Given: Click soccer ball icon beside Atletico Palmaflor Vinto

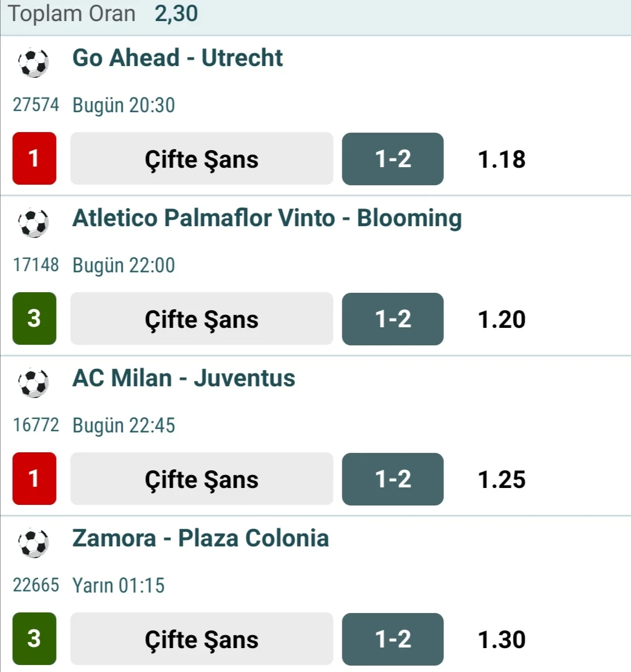Looking at the screenshot, I should pos(33,223).
